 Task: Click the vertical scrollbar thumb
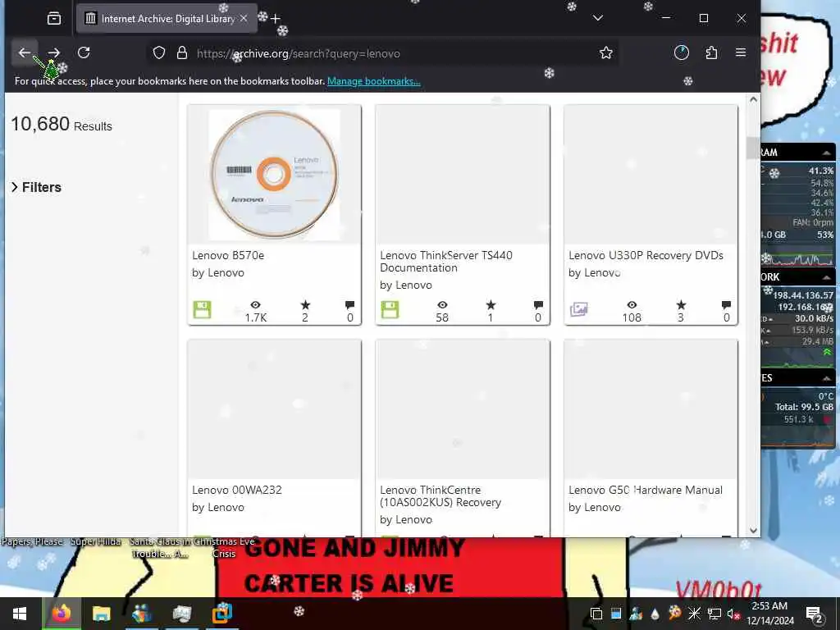(x=753, y=148)
